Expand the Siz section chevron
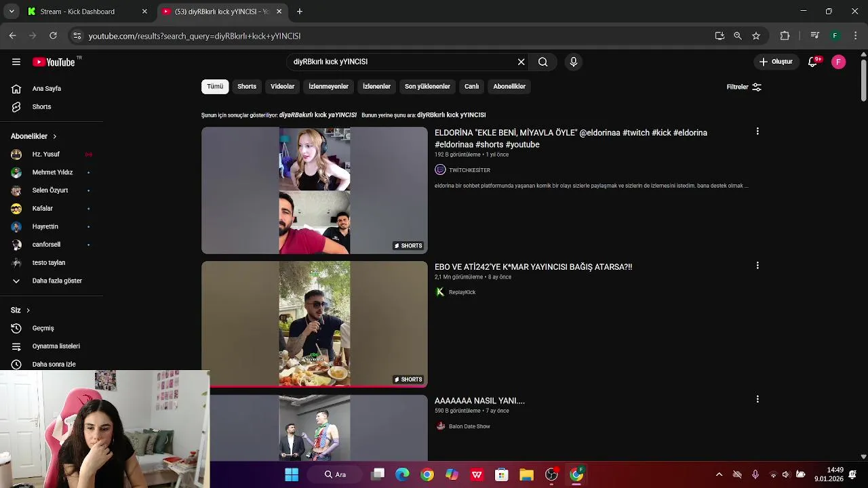This screenshot has width=868, height=488. 28,310
